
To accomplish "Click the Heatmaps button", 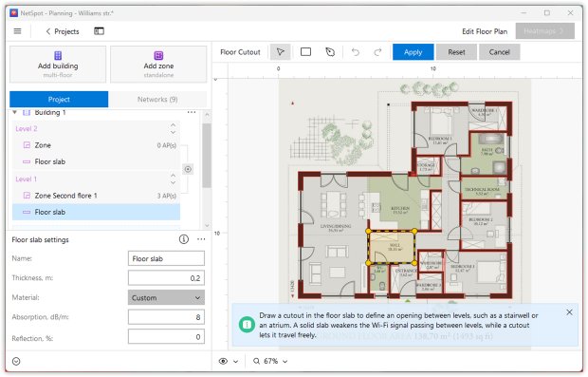I will (x=544, y=31).
